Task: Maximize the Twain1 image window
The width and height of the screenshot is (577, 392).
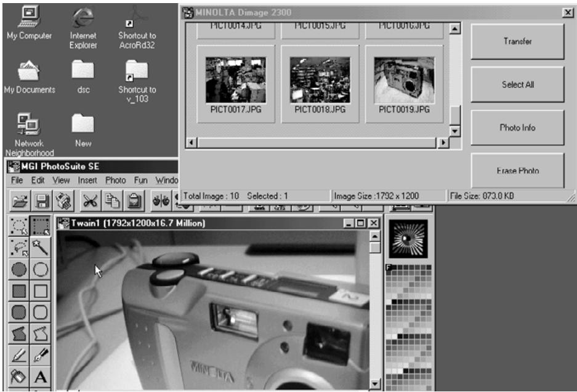Action: [361, 223]
